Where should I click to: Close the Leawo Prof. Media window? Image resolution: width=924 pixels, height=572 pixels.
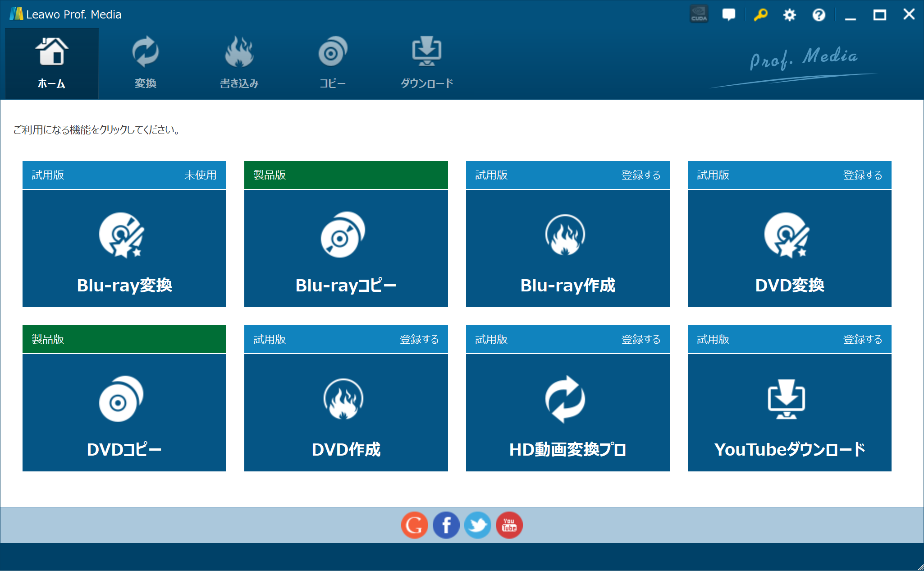coord(909,14)
